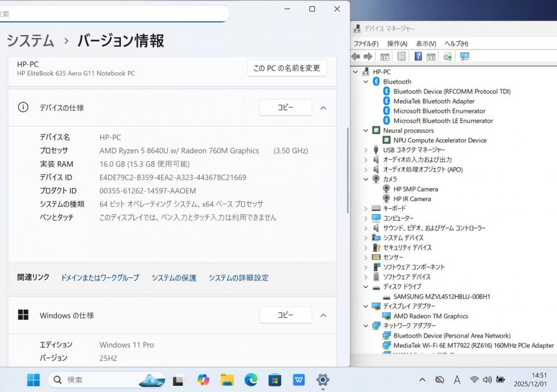Select SAMSUNG MZVL4512HBLU-00BH1 disk drive
The height and width of the screenshot is (392, 557).
click(x=441, y=297)
